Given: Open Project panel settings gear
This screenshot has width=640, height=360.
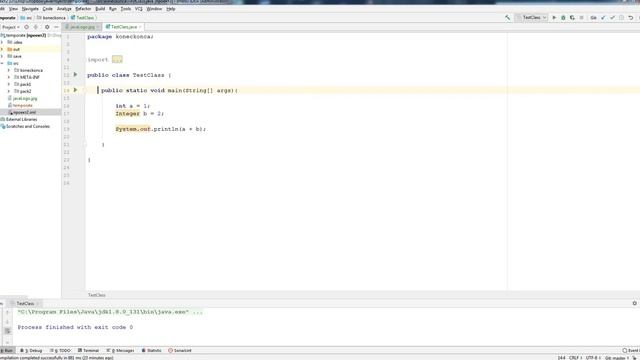Looking at the screenshot, I should tap(47, 27).
